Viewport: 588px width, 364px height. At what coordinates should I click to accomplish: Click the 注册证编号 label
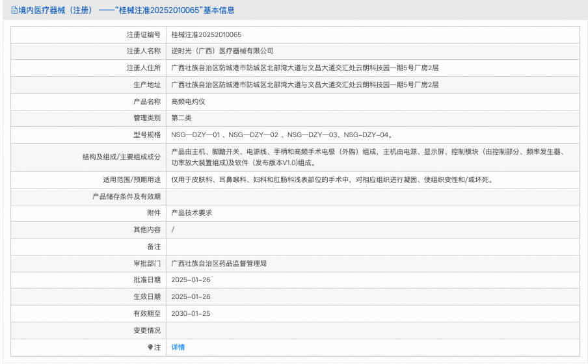144,35
